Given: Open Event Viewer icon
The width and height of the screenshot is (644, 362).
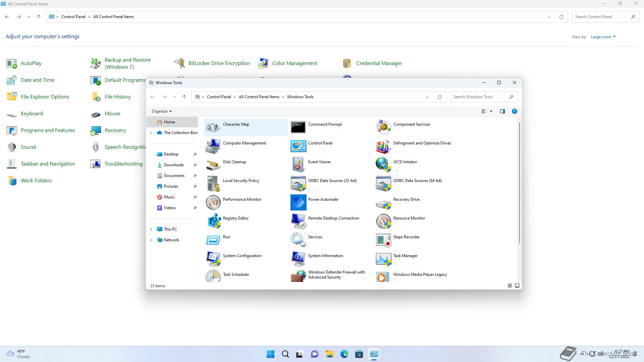Looking at the screenshot, I should pyautogui.click(x=298, y=165).
